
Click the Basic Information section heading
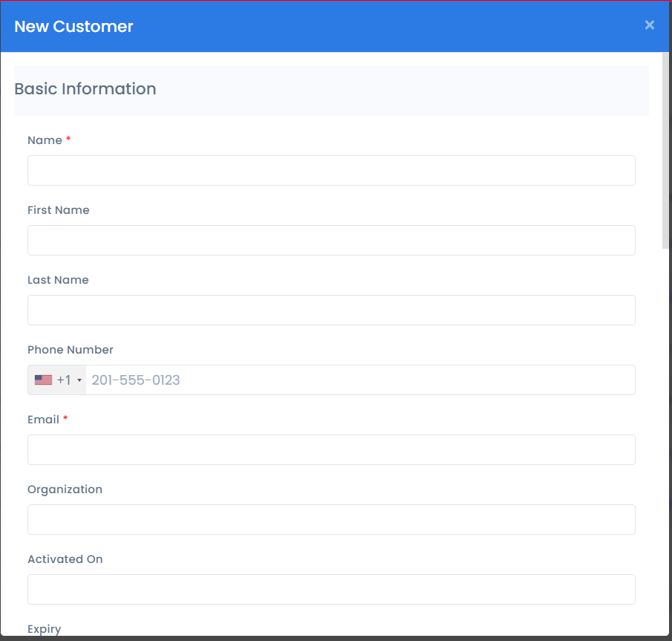pyautogui.click(x=85, y=88)
